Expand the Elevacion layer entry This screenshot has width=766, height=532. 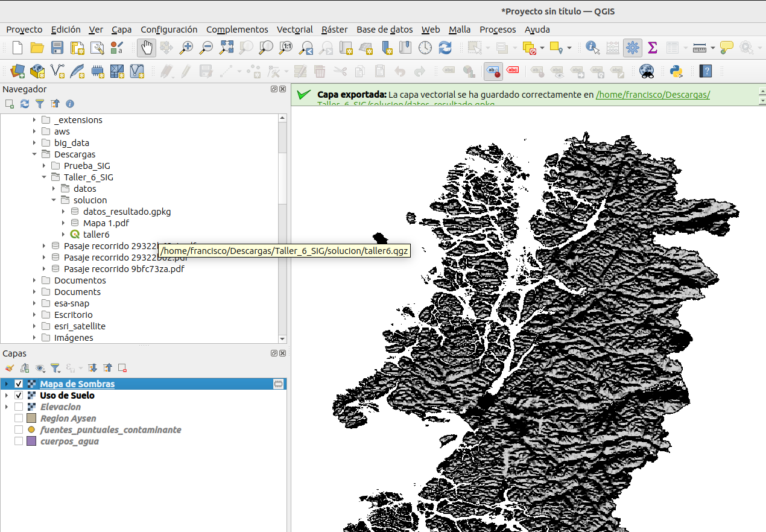pyautogui.click(x=6, y=407)
